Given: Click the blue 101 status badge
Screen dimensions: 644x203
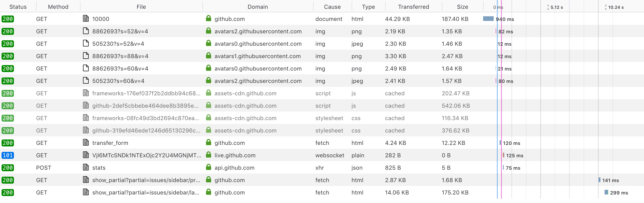Looking at the screenshot, I should coord(8,155).
